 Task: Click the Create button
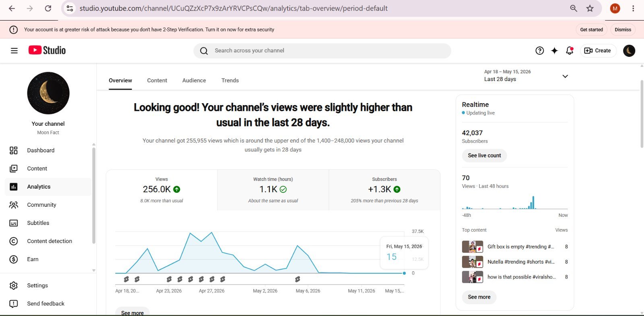click(598, 50)
